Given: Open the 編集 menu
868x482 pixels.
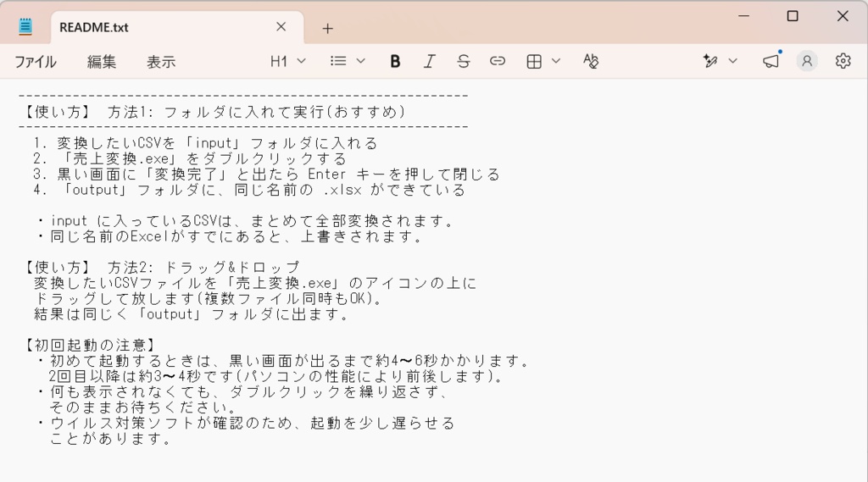Looking at the screenshot, I should (x=102, y=62).
